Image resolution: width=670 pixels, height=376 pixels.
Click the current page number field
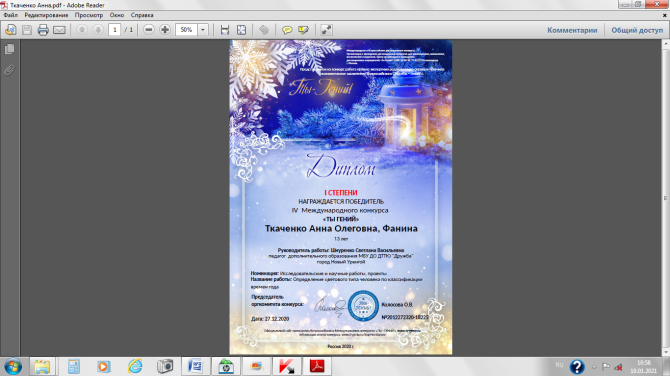pos(115,30)
